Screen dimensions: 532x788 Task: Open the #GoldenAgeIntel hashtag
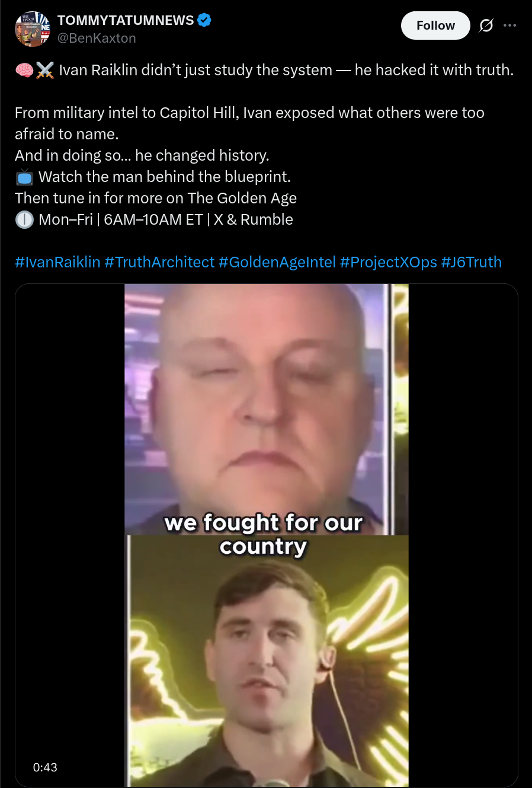coord(277,262)
